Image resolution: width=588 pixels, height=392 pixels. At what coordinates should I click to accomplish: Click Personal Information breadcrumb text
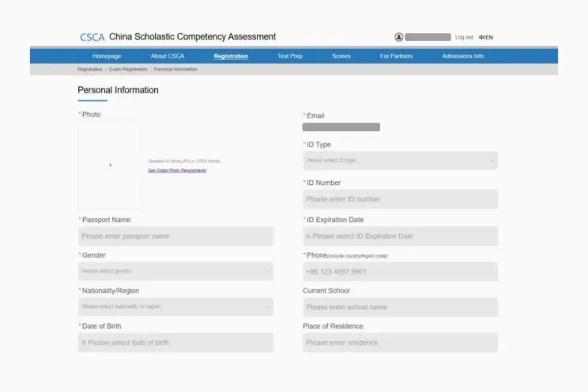pos(175,70)
